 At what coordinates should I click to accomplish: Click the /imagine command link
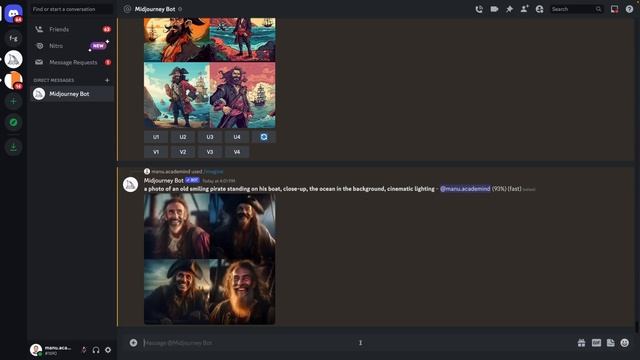point(214,171)
